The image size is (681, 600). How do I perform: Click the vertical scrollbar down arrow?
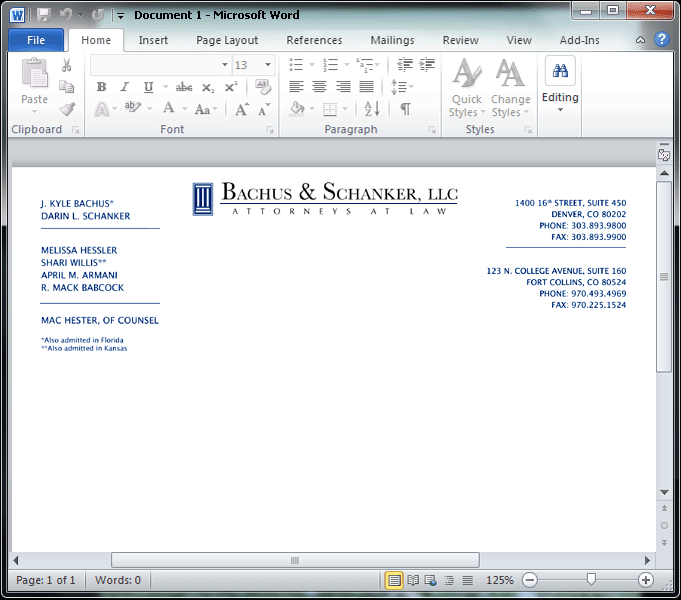[664, 492]
